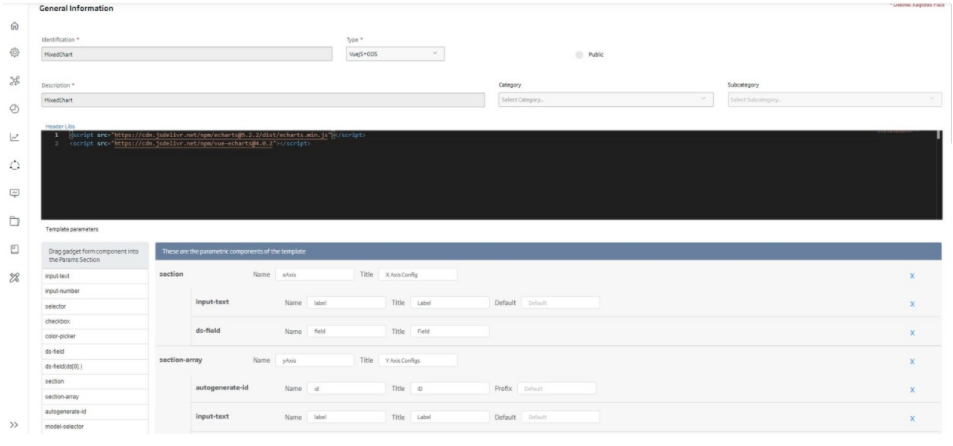Edit the last input-text Name field label
The width and height of the screenshot is (953, 446).
pyautogui.click(x=346, y=417)
